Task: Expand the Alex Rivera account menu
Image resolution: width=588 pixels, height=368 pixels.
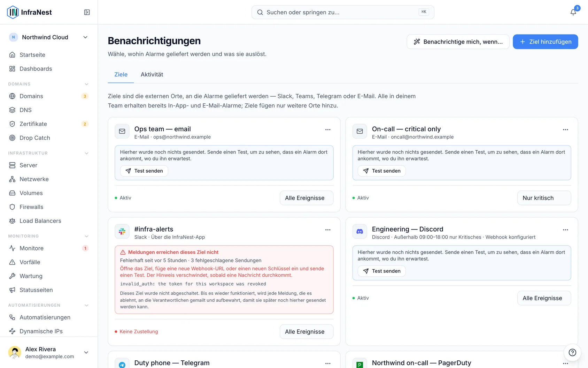Action: point(49,352)
